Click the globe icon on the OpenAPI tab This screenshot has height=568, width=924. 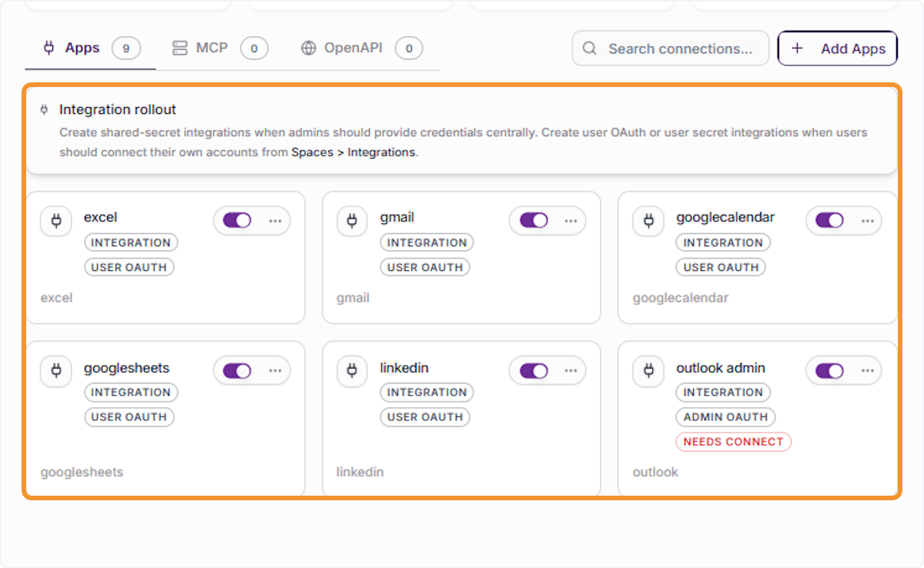point(309,48)
